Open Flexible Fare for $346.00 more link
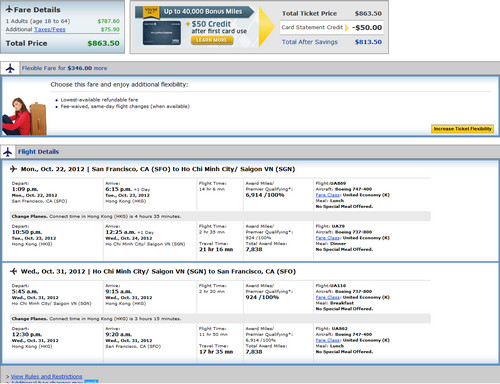Screen dimensions: 500x384 64,68
